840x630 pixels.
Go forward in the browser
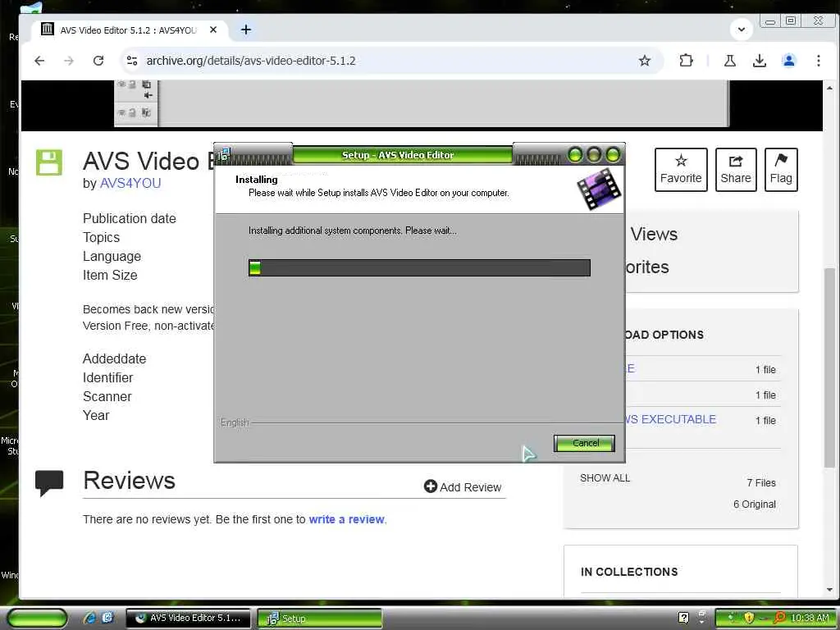pos(69,61)
